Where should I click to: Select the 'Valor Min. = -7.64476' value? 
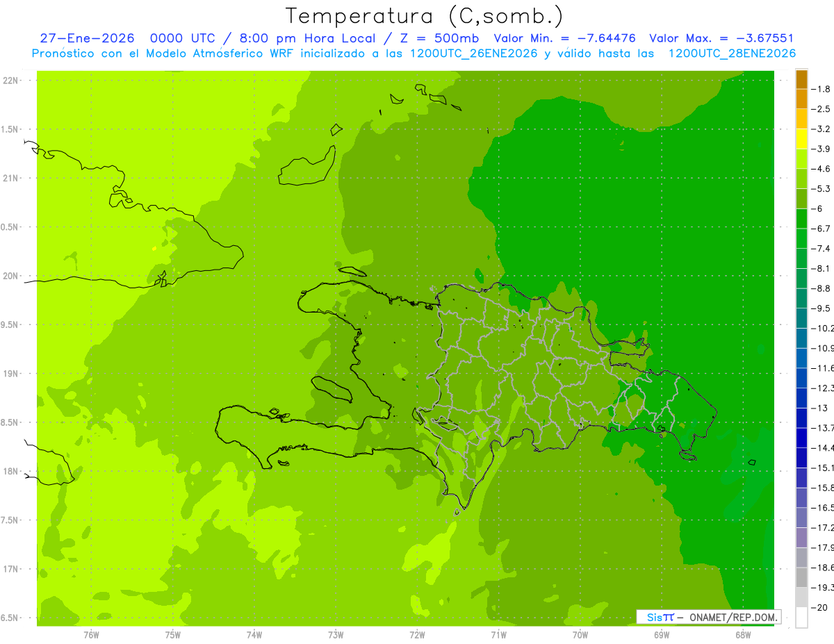click(565, 38)
